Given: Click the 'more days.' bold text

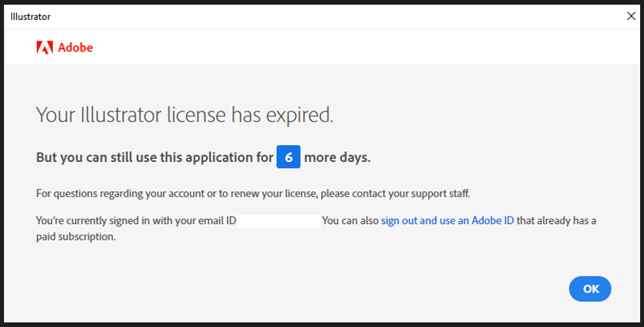Looking at the screenshot, I should (337, 157).
